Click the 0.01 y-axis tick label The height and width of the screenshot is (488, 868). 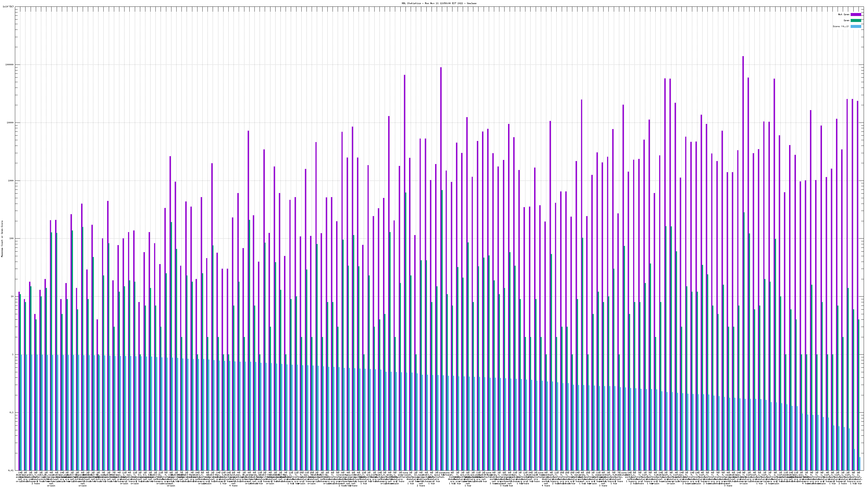(11, 470)
